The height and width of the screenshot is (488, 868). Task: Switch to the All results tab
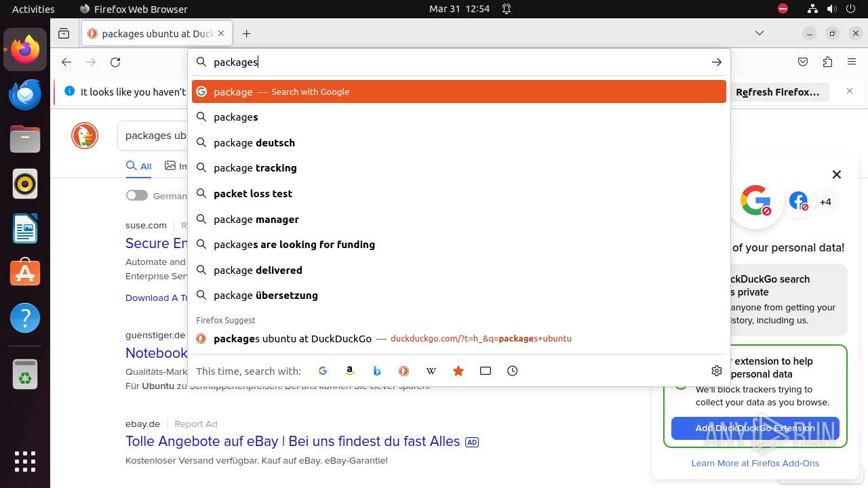coord(139,166)
